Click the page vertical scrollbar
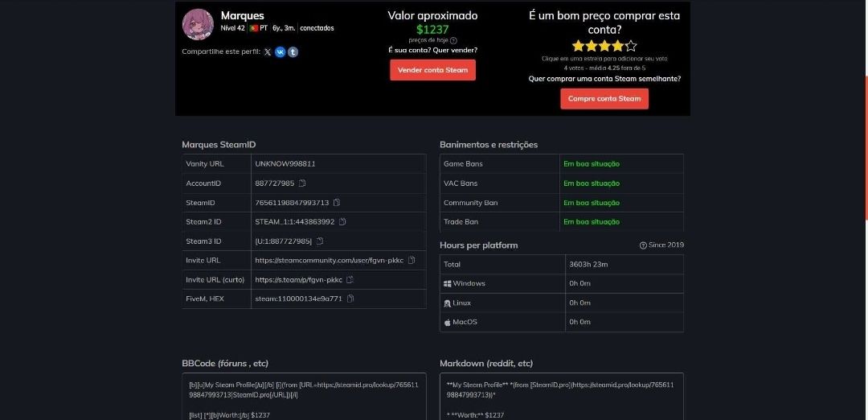 866,150
